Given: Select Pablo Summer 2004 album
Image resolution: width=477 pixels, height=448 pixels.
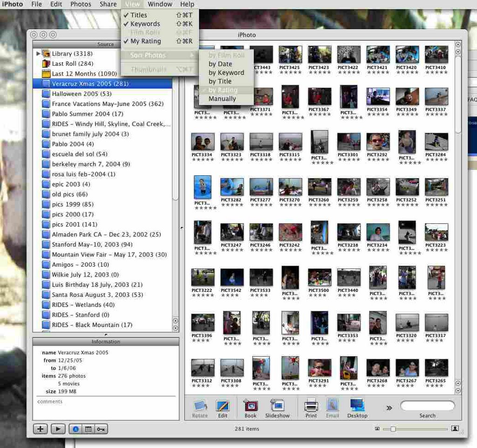Looking at the screenshot, I should [x=102, y=114].
